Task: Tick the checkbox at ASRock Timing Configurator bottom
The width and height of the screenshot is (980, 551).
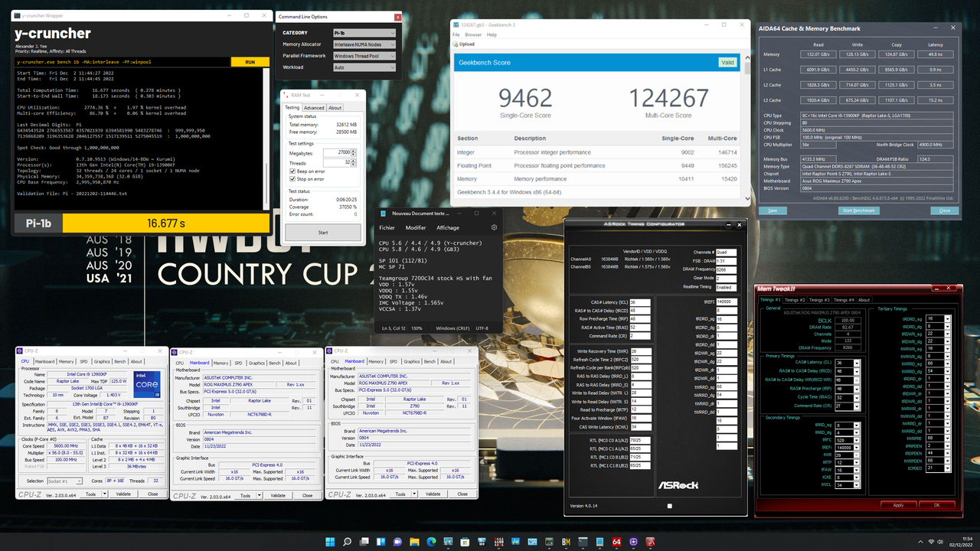Action: click(x=669, y=506)
